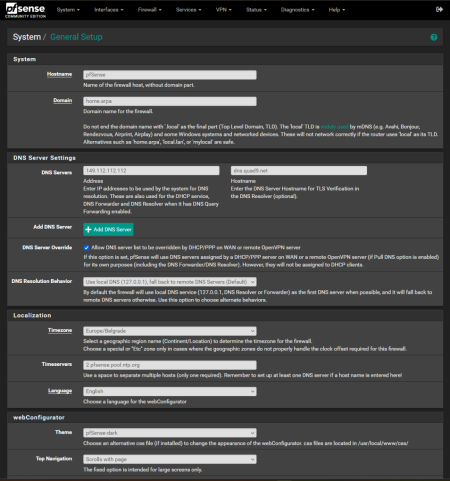Image resolution: width=450 pixels, height=481 pixels.
Task: Click the Timeservers input field
Action: (170, 365)
